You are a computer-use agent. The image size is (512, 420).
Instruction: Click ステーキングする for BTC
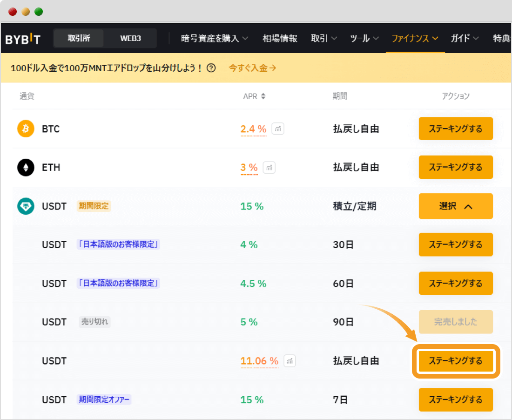pyautogui.click(x=456, y=129)
